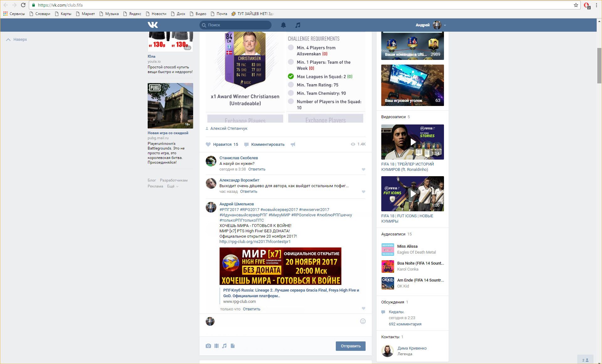Like the post with Нравится heart
The image size is (602, 364).
[208, 145]
